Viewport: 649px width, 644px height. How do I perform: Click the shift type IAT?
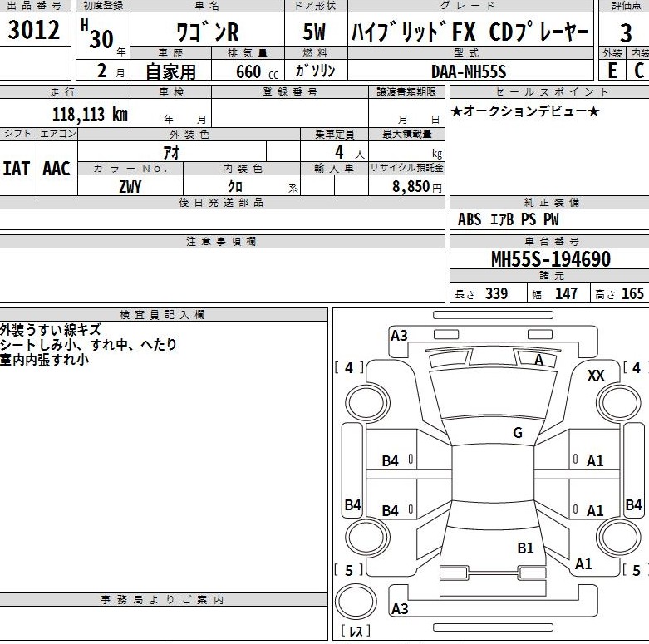point(16,169)
